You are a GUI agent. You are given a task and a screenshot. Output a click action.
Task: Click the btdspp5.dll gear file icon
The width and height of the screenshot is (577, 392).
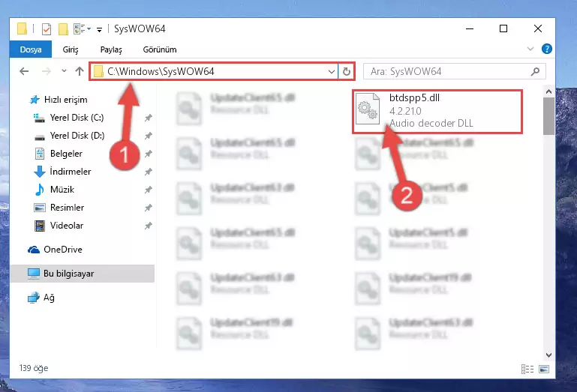pos(368,109)
